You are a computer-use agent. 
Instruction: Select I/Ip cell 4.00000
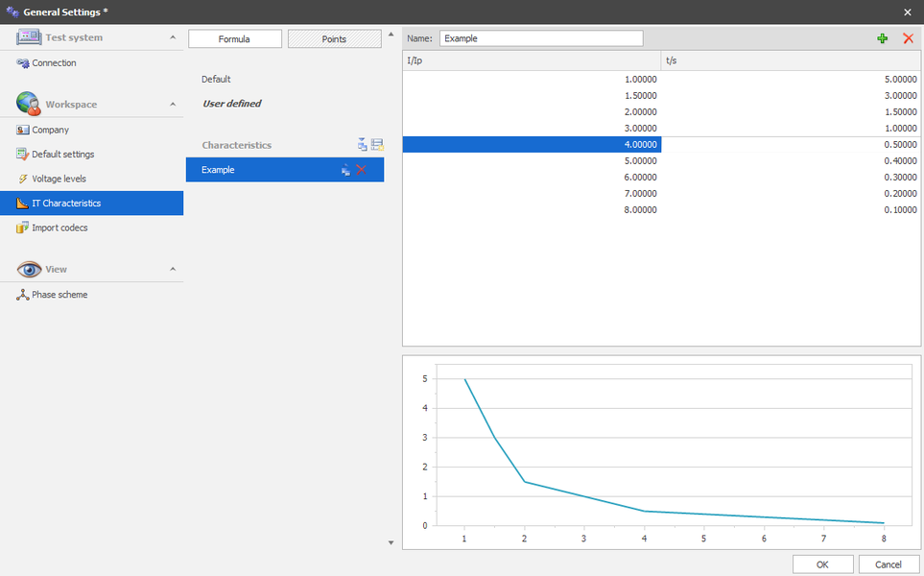coord(533,144)
